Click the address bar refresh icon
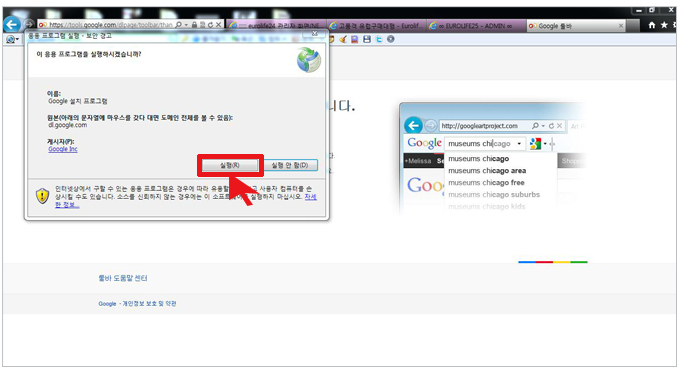This screenshot has width=686, height=372. coord(210,25)
